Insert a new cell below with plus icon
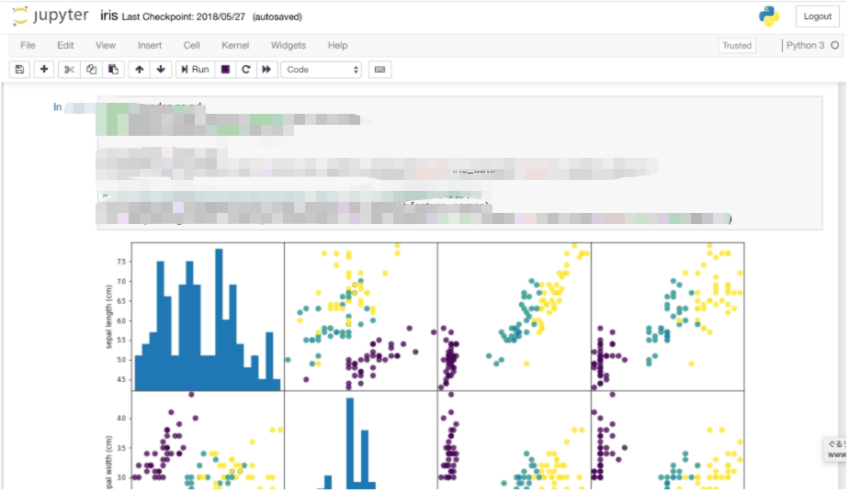Image resolution: width=849 pixels, height=504 pixels. pos(44,70)
